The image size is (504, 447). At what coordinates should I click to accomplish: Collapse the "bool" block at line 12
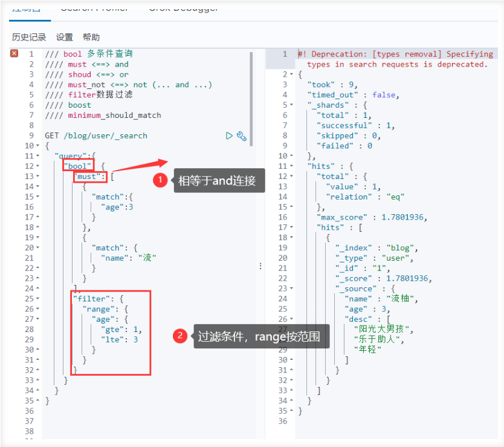[x=38, y=166]
